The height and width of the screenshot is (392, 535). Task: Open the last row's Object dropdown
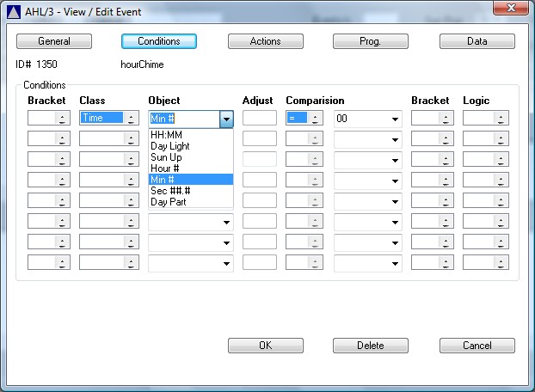tap(226, 263)
